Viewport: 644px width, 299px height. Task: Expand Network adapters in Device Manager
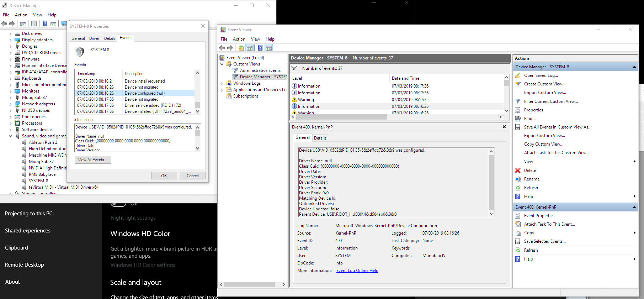10,104
